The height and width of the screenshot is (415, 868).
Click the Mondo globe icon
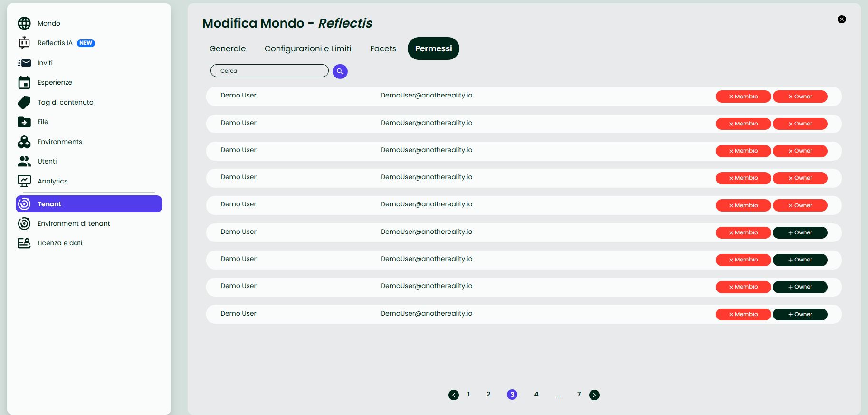pos(24,23)
